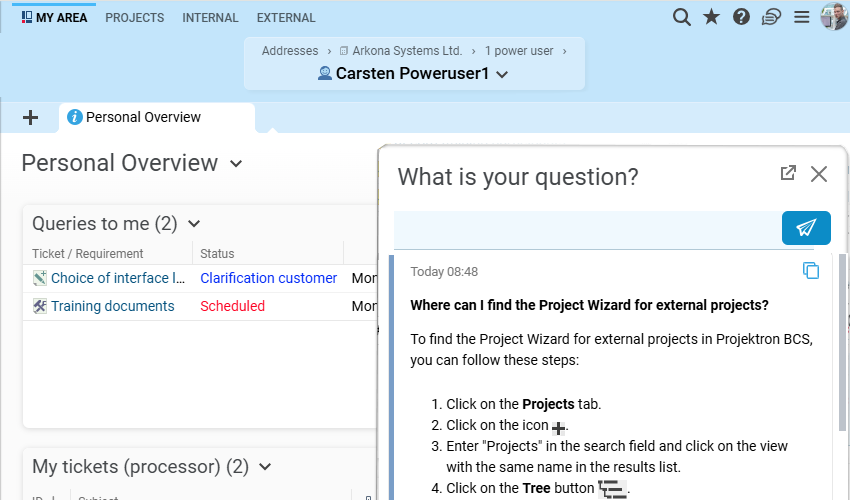850x500 pixels.
Task: Open the help question mark icon
Action: 741,17
